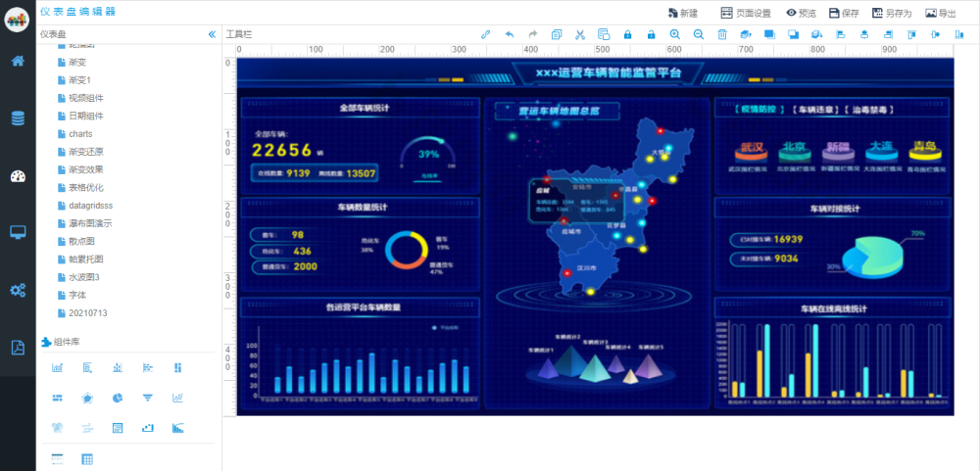This screenshot has height=471, width=980.
Task: Click the cut scissors icon
Action: tap(580, 34)
